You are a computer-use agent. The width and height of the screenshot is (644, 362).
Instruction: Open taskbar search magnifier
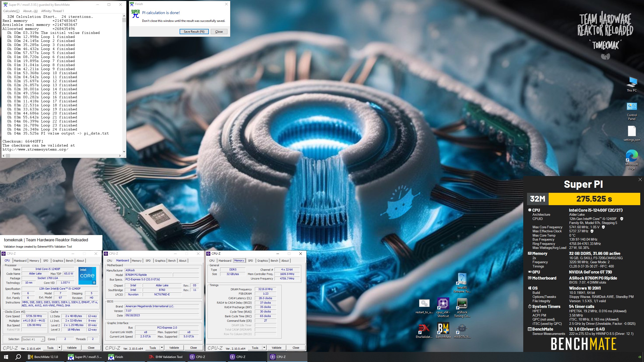pos(18,357)
